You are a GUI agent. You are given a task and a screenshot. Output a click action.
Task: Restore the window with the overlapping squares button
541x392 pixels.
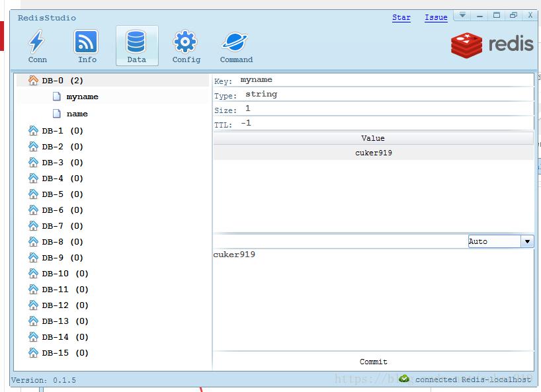pyautogui.click(x=513, y=15)
